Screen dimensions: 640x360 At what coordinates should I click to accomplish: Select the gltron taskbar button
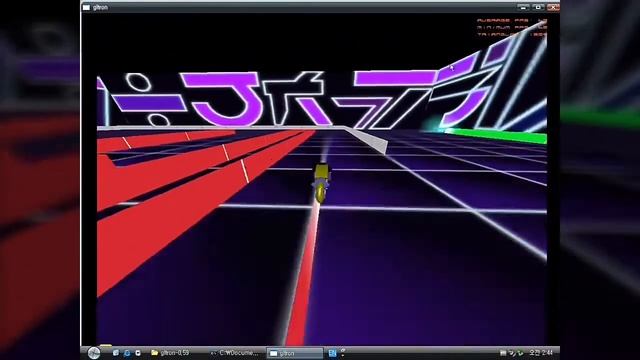coord(294,353)
